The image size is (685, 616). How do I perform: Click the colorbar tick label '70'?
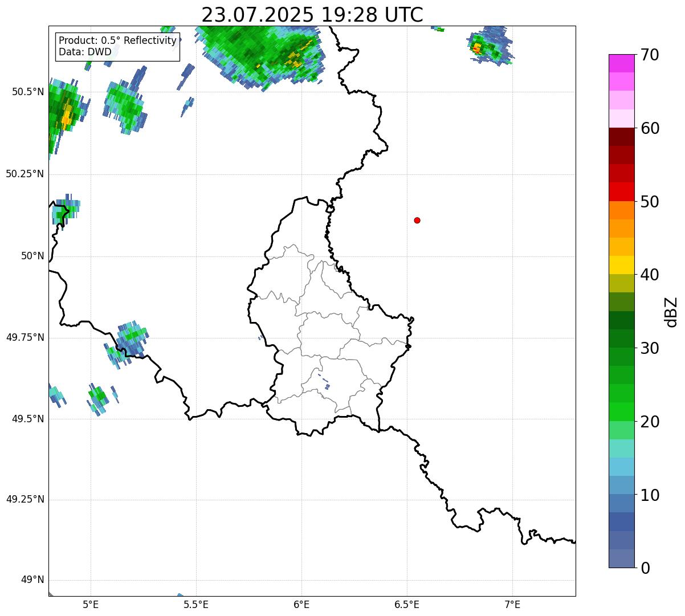point(650,55)
